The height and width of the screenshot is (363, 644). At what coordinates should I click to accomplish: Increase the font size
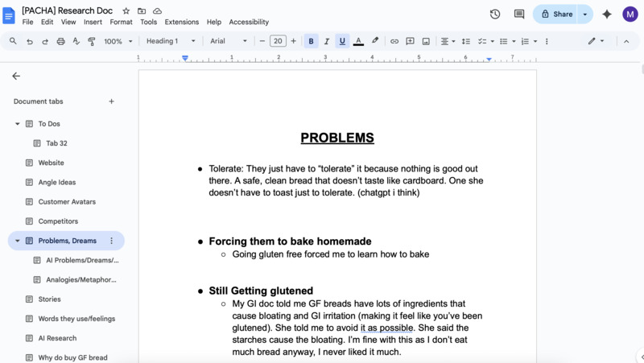pos(293,41)
